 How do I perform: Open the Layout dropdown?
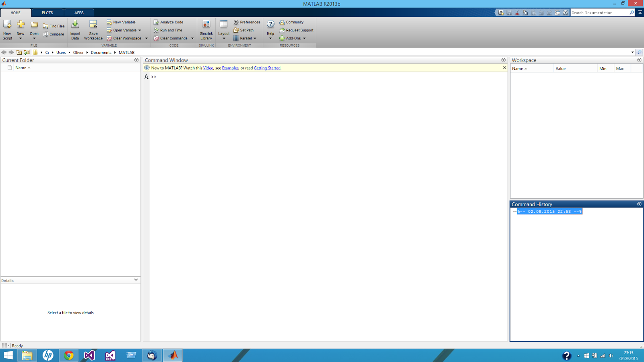point(224,30)
